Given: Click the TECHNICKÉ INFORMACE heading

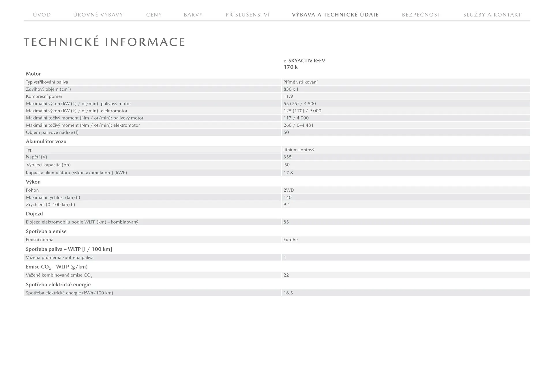Looking at the screenshot, I should 104,42.
